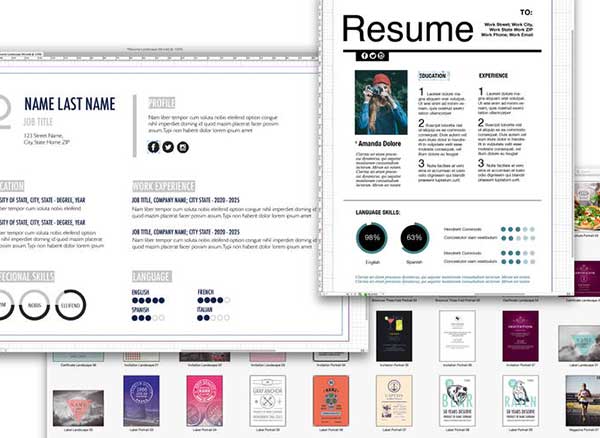The height and width of the screenshot is (438, 600).
Task: Select the third social icon under Resume title
Action: point(381,56)
